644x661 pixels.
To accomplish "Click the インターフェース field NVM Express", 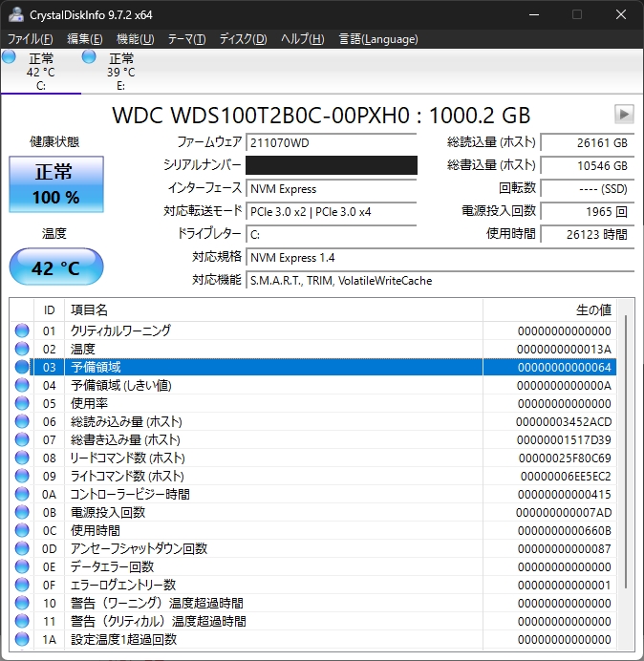I will [331, 188].
